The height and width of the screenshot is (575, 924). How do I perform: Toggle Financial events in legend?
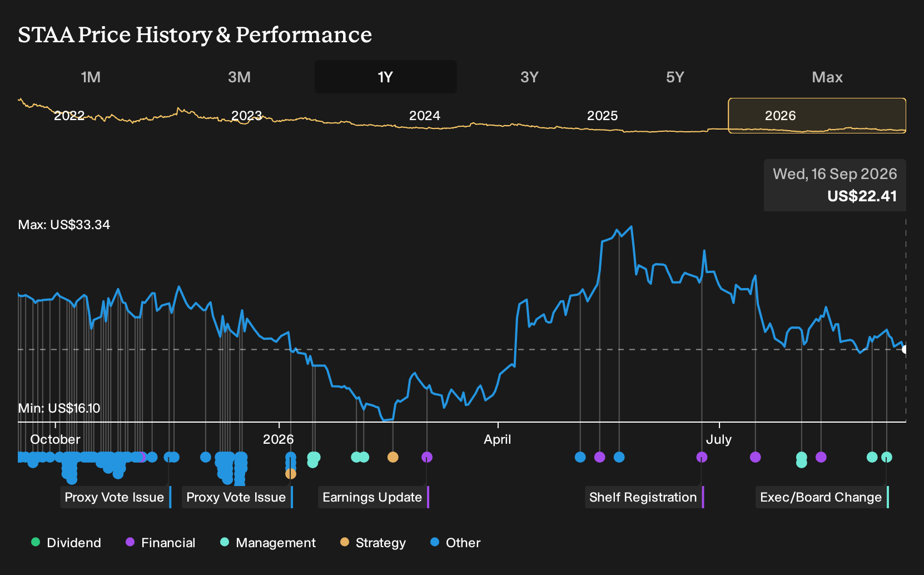(161, 543)
